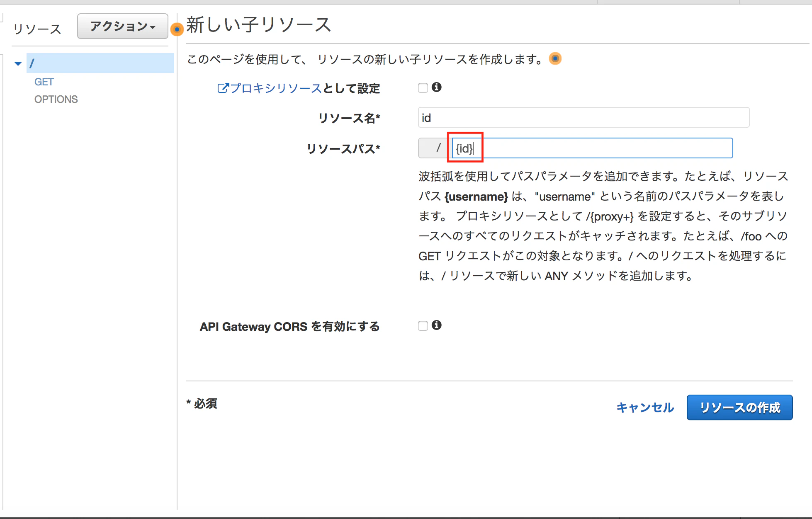Select the GET method under root
This screenshot has height=519, width=812.
[x=44, y=82]
